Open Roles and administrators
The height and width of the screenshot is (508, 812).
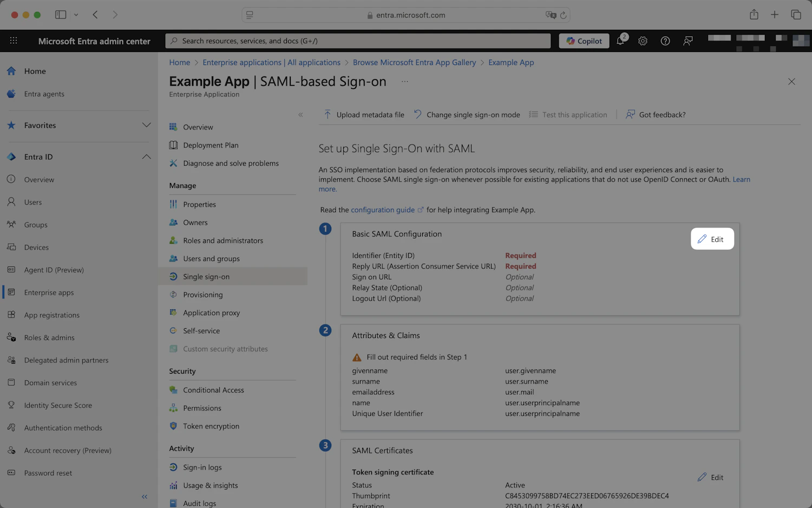coord(223,240)
